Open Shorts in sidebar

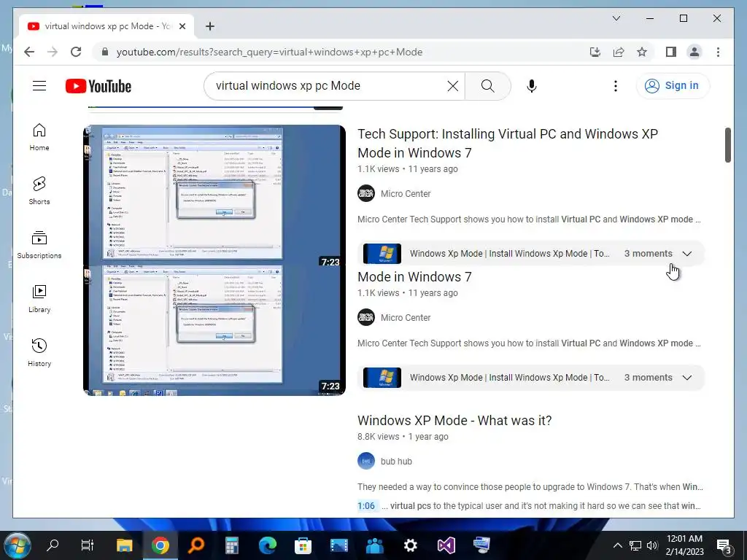[x=39, y=191]
